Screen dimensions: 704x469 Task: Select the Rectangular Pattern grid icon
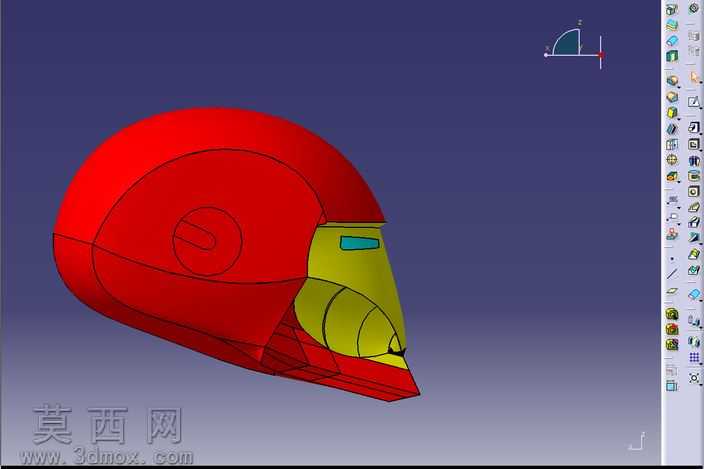click(694, 358)
